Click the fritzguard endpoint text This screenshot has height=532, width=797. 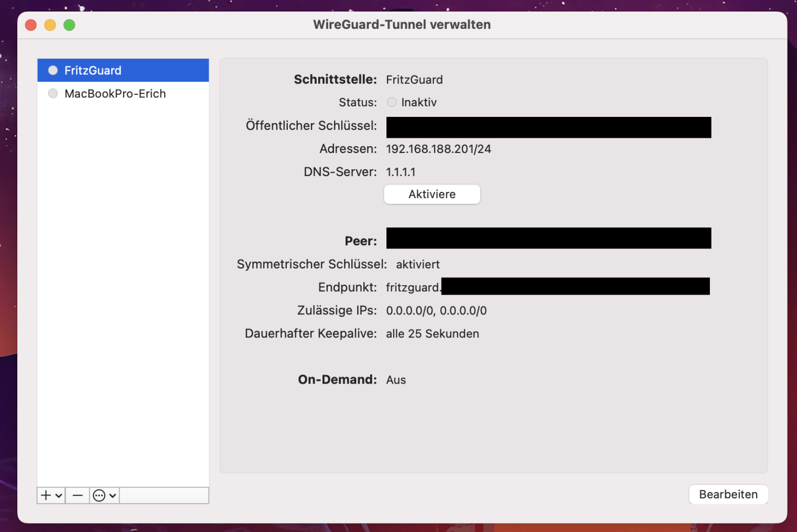pyautogui.click(x=413, y=287)
